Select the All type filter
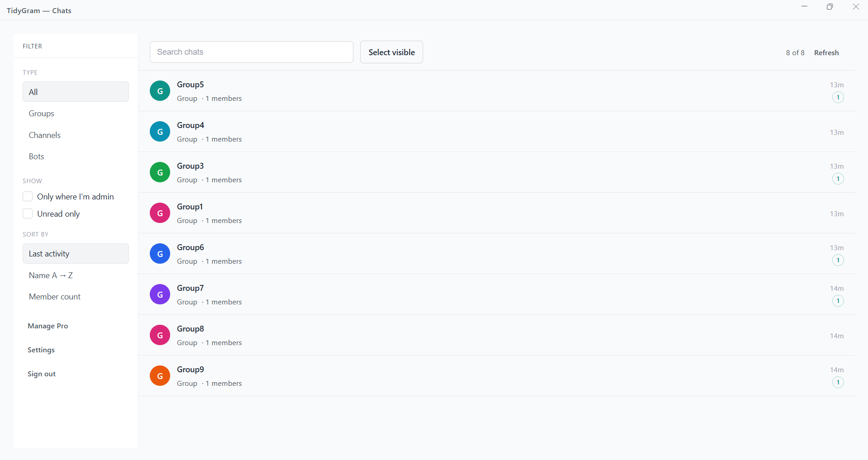868x460 pixels. [x=76, y=92]
